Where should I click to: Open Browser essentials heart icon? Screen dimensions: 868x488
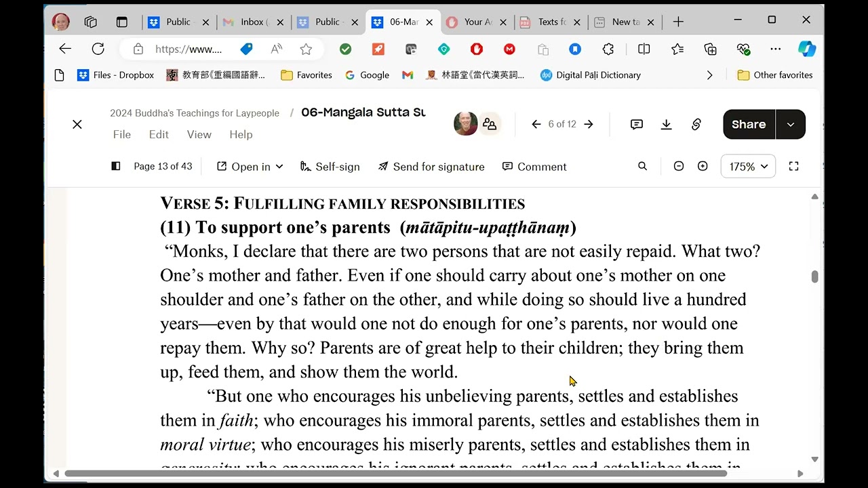coord(743,49)
